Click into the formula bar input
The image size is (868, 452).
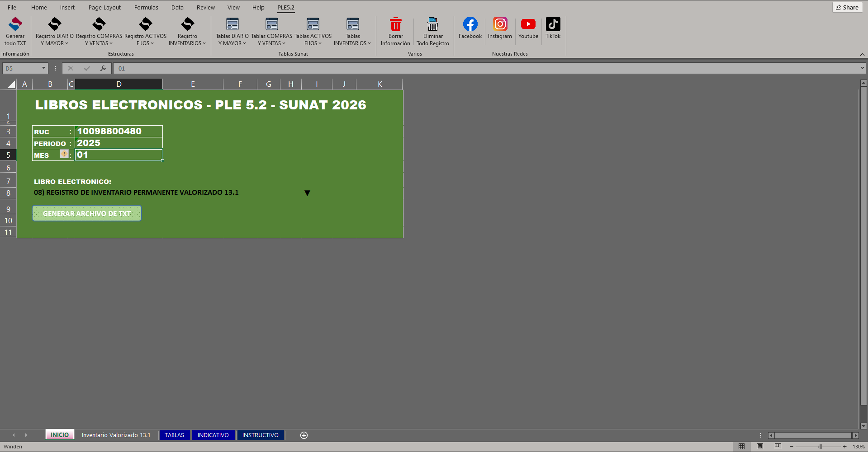click(x=486, y=68)
